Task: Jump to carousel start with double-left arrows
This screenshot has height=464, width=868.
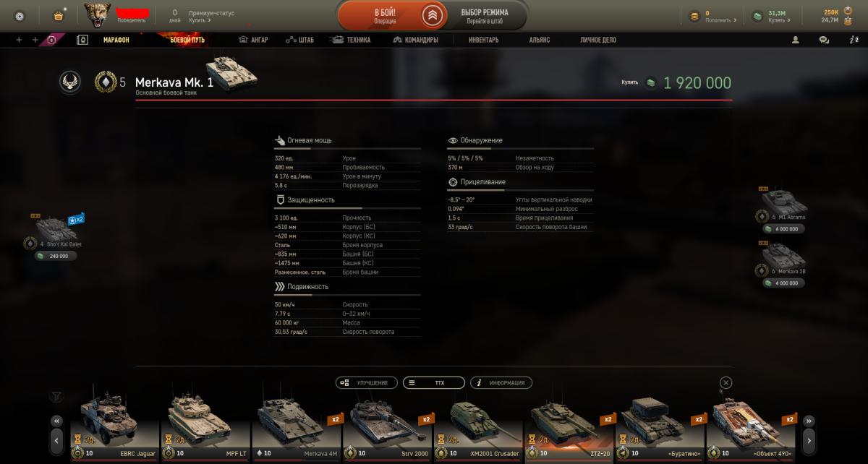Action: point(56,421)
